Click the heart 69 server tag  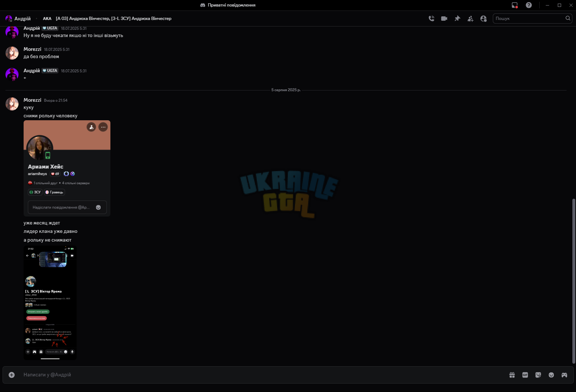click(x=55, y=174)
